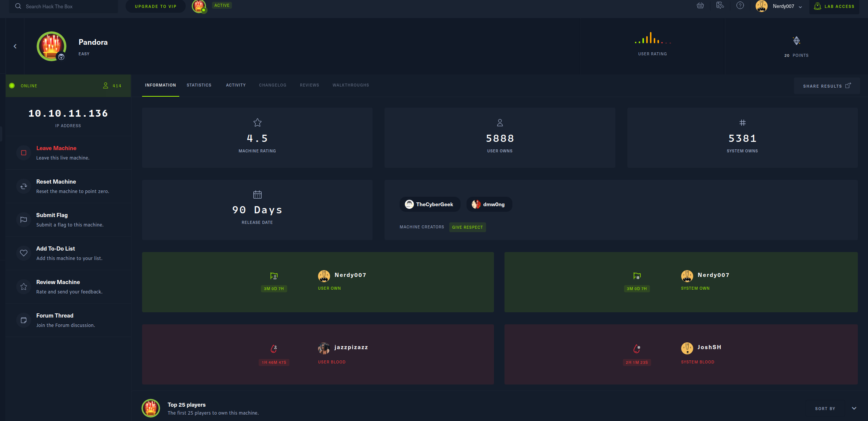Click the Add To-Do List heart icon
This screenshot has height=421, width=868.
click(x=24, y=253)
